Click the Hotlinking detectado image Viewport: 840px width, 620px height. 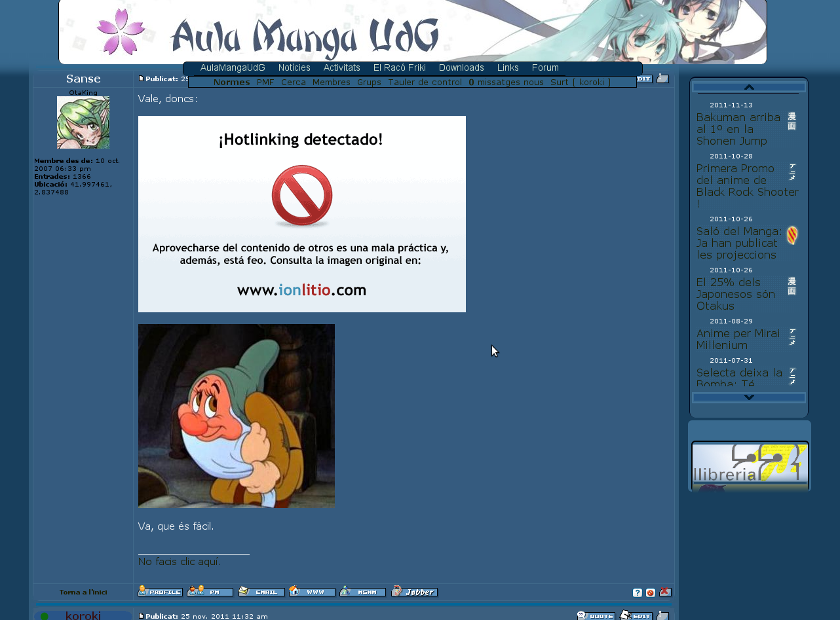pyautogui.click(x=302, y=214)
